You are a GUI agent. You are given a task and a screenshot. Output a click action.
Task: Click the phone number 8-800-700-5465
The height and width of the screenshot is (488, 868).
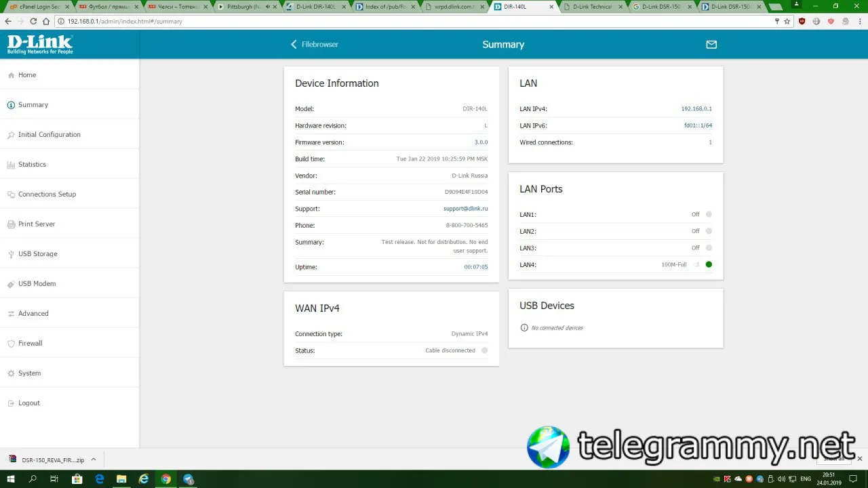[x=467, y=226]
